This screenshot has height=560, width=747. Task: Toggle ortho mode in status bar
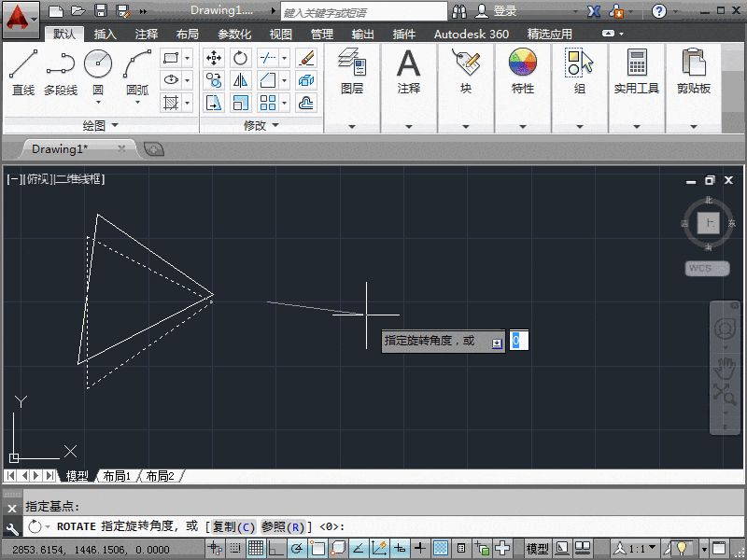[277, 549]
